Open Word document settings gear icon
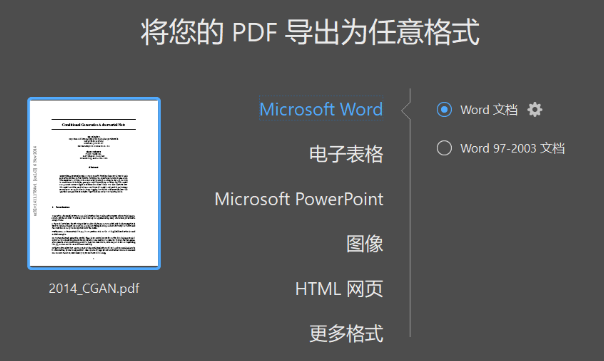Screen dimensions: 604x361 pyautogui.click(x=534, y=110)
